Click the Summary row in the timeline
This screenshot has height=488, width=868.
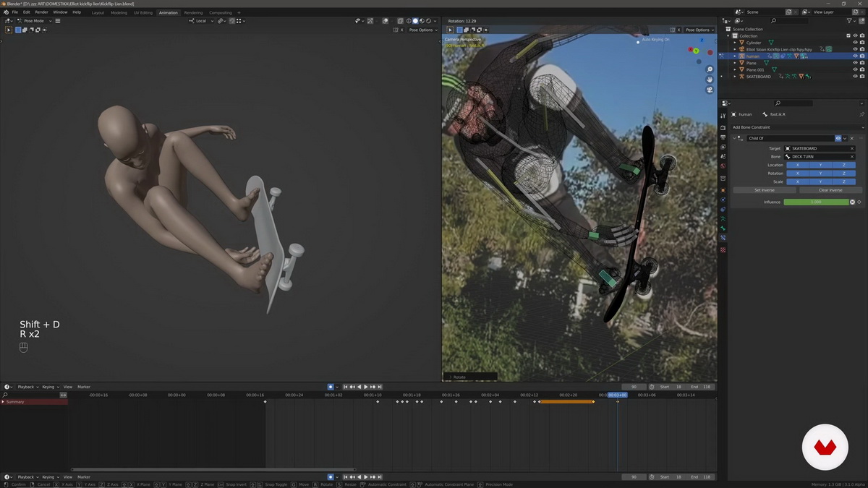(x=33, y=402)
